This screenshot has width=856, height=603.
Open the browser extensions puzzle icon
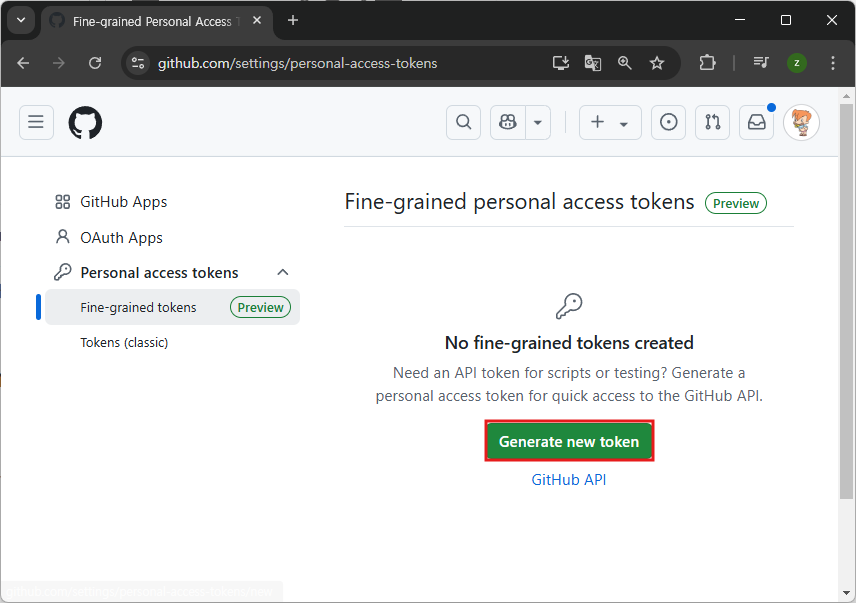tap(708, 63)
